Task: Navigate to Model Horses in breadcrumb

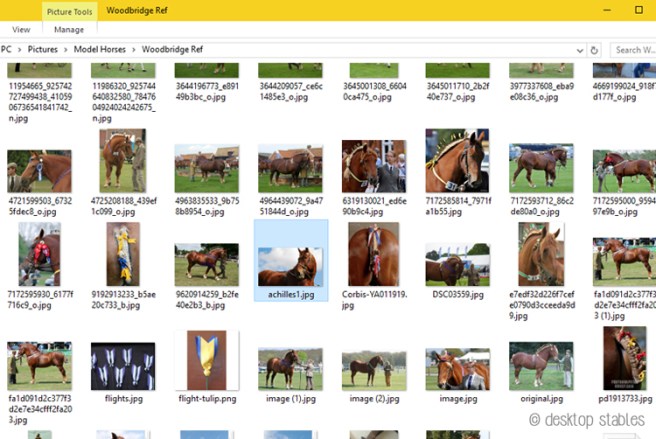Action: point(99,49)
